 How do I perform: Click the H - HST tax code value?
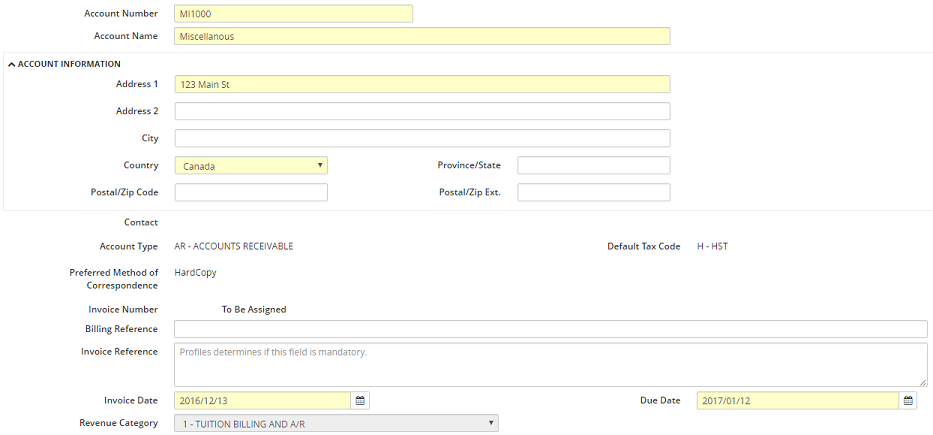[712, 246]
